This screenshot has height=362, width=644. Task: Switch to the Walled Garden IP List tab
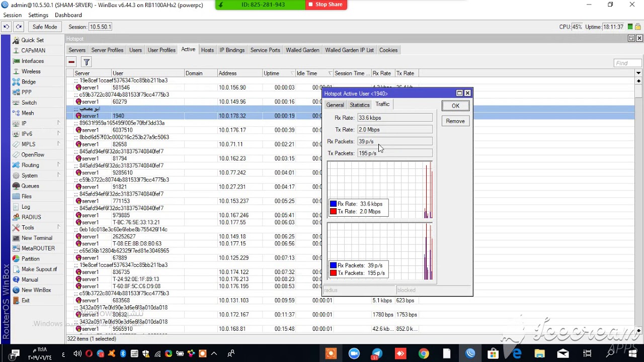tap(349, 50)
